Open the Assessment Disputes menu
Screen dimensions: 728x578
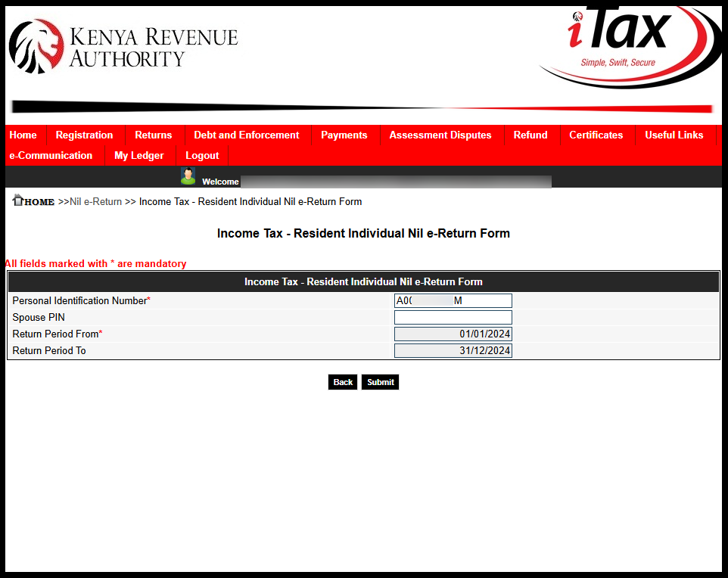440,135
